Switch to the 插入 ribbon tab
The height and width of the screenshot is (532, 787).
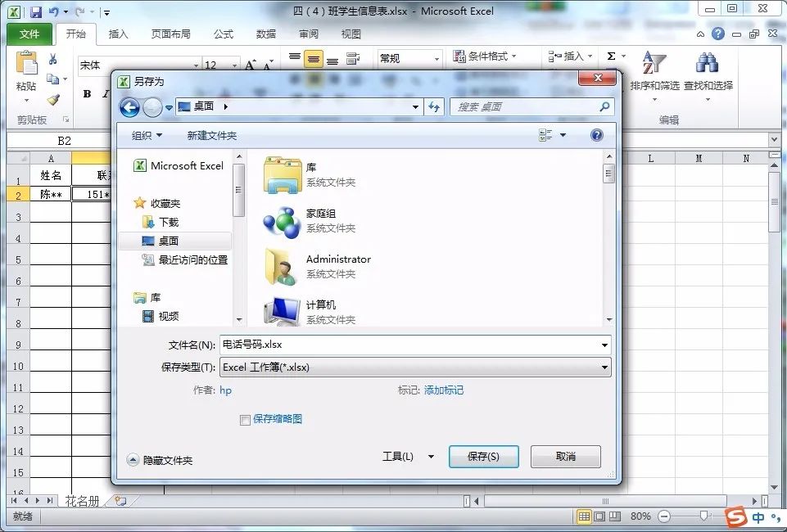[x=118, y=34]
